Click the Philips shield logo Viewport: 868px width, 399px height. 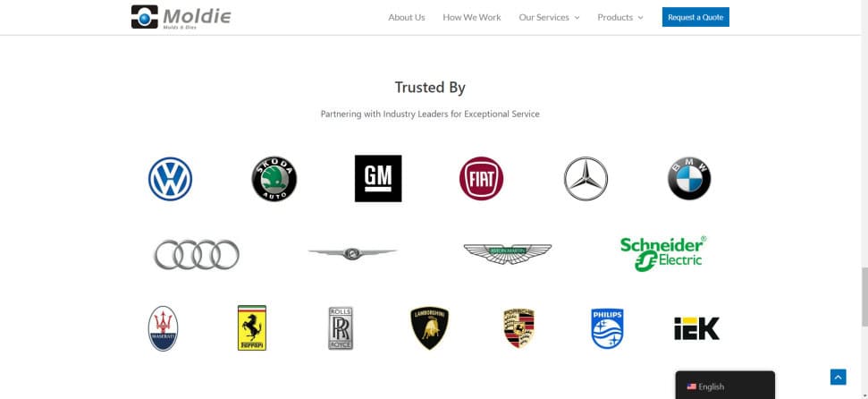[x=607, y=328]
